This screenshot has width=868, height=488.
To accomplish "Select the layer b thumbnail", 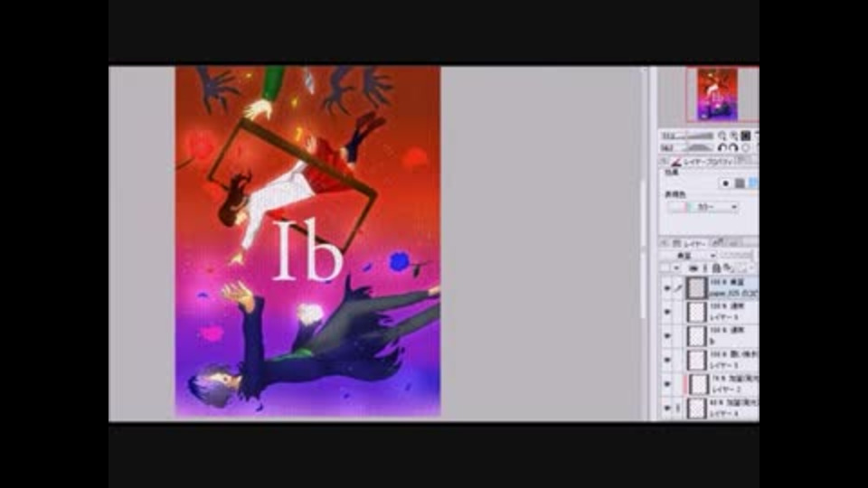I will click(x=696, y=336).
